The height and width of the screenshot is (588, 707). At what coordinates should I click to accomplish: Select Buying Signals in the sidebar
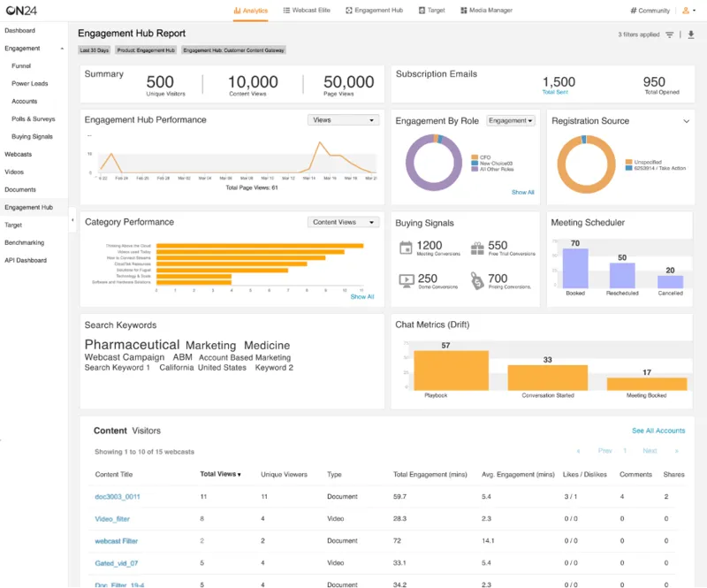pyautogui.click(x=32, y=137)
